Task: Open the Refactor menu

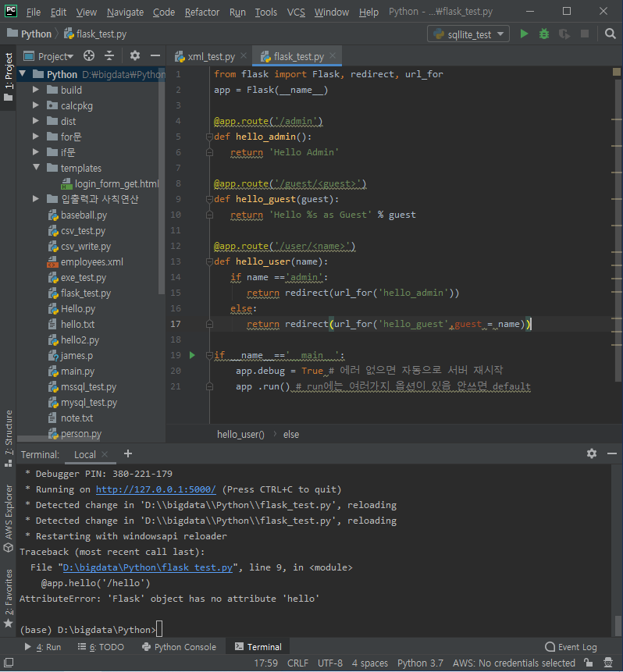Action: coord(202,12)
